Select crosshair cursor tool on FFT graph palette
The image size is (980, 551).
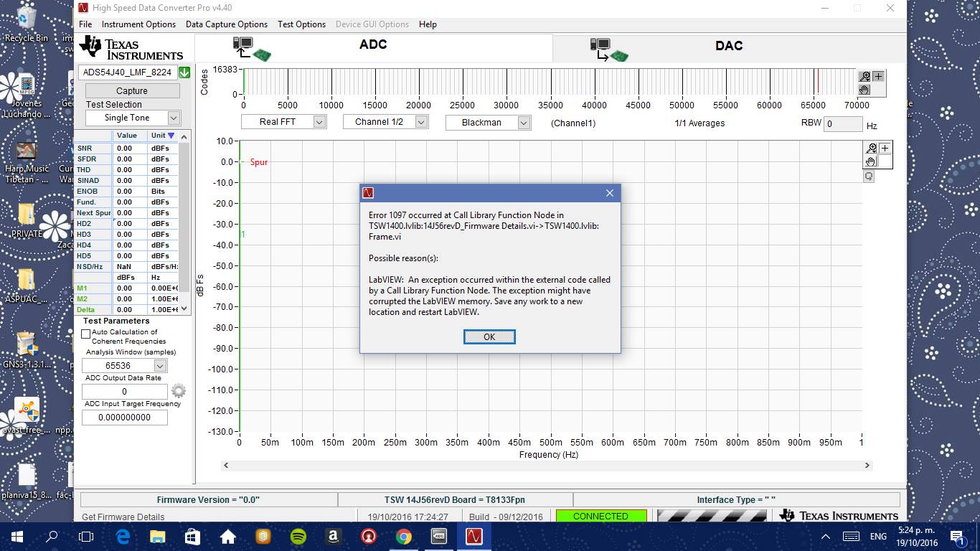pos(885,149)
